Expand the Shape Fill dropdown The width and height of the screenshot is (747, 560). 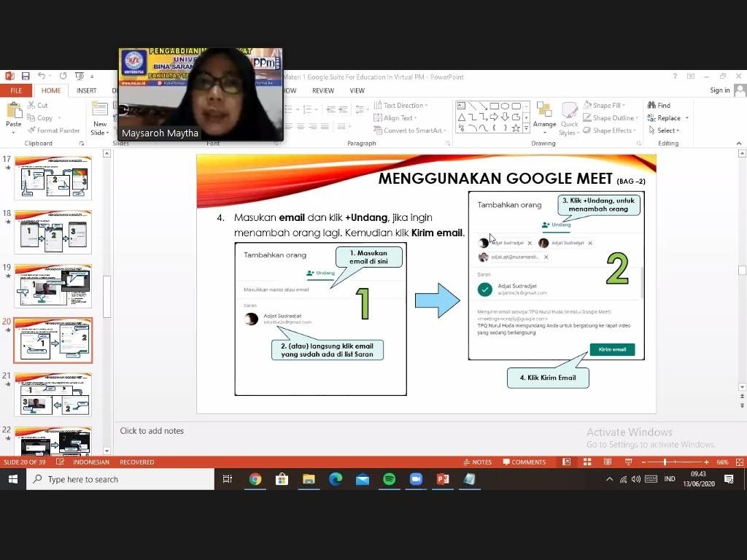click(x=604, y=105)
